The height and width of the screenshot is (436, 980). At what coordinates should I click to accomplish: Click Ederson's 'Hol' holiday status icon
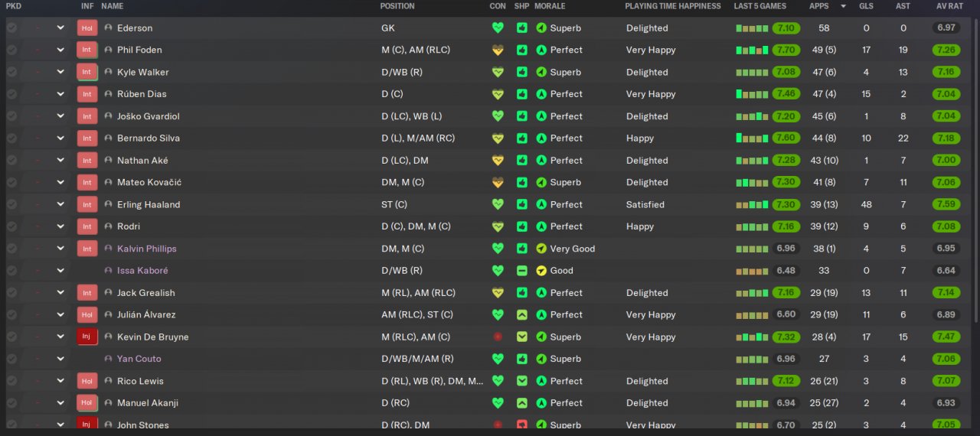[87, 28]
